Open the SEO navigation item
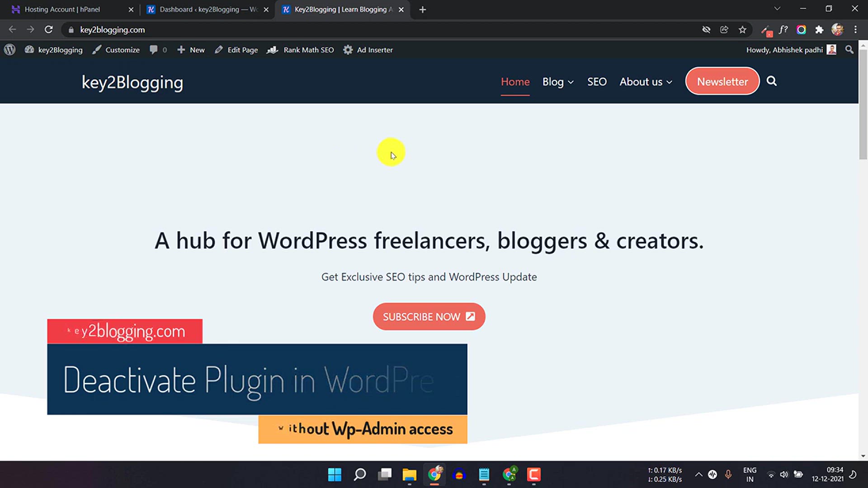 click(597, 82)
